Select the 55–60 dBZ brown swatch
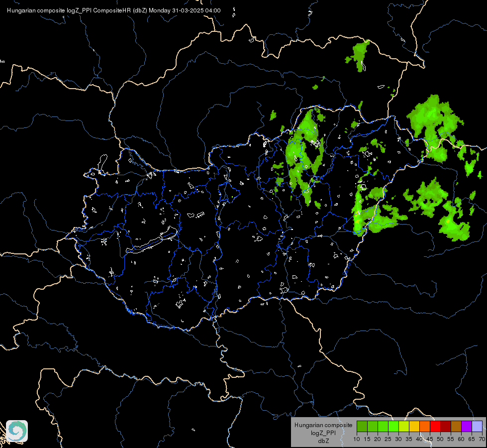This screenshot has height=448, width=487. 456,426
